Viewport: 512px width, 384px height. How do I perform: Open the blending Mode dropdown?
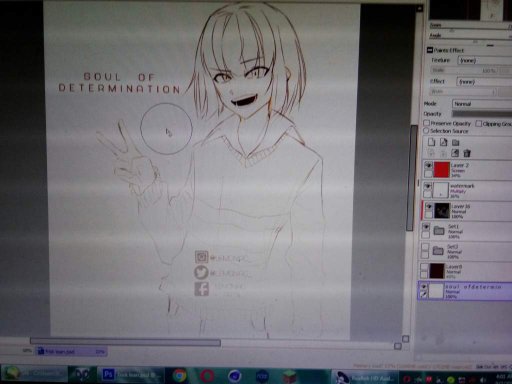pyautogui.click(x=482, y=104)
